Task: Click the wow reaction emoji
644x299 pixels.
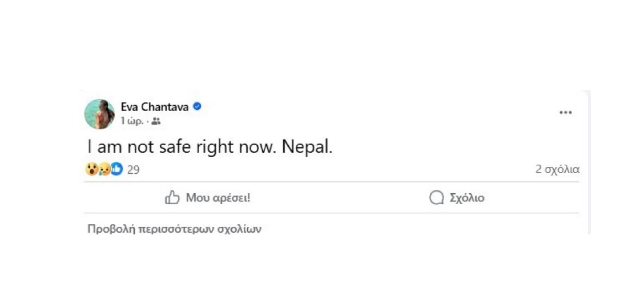Action: click(91, 169)
